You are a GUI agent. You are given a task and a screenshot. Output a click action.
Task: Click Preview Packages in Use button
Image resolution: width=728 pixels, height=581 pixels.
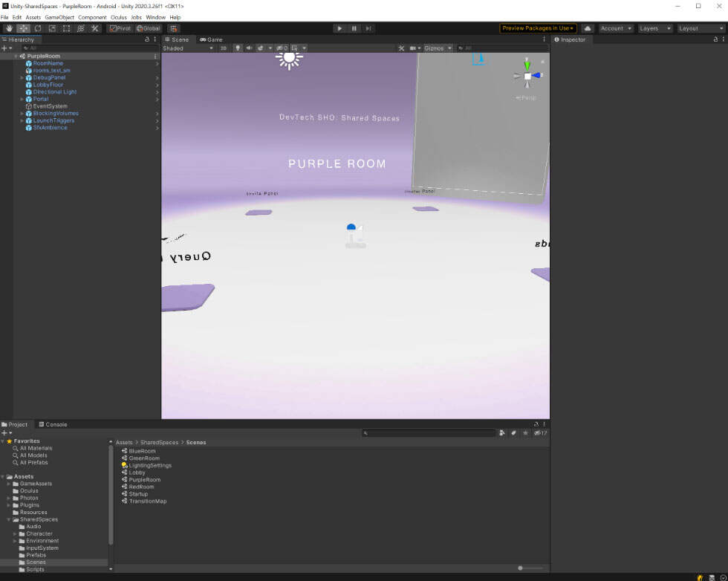coord(538,28)
